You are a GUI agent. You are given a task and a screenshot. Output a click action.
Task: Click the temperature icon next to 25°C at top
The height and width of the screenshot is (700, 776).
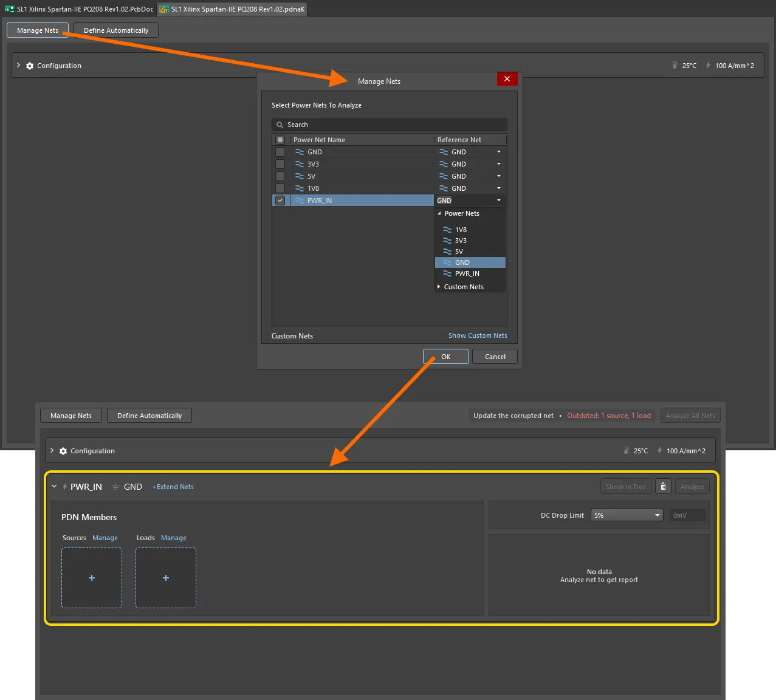[x=675, y=66]
